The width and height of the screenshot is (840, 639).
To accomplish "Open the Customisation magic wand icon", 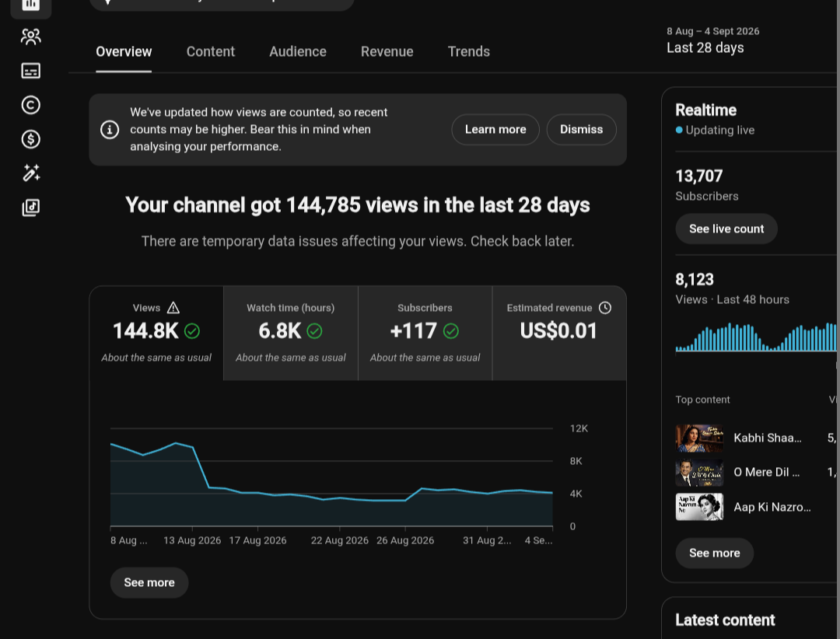I will coord(30,173).
